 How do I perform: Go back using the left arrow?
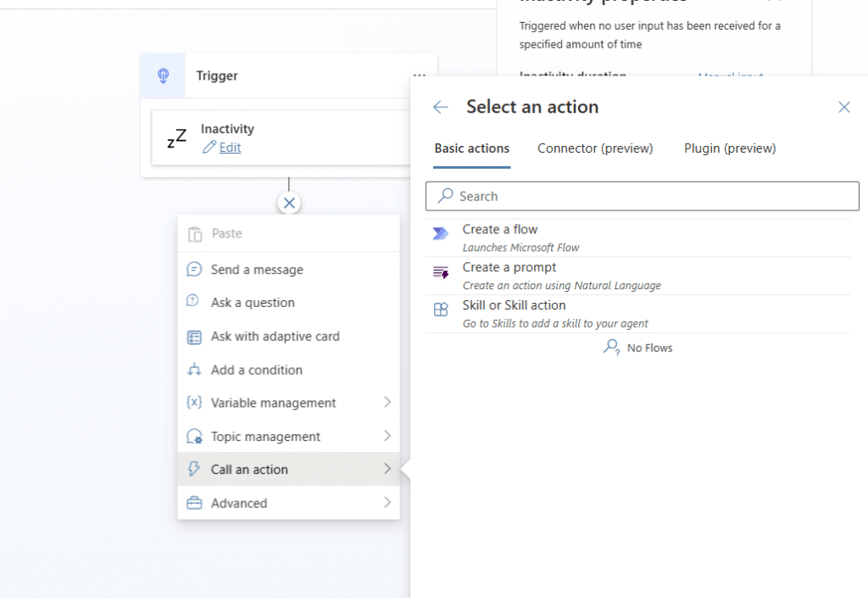pos(441,107)
